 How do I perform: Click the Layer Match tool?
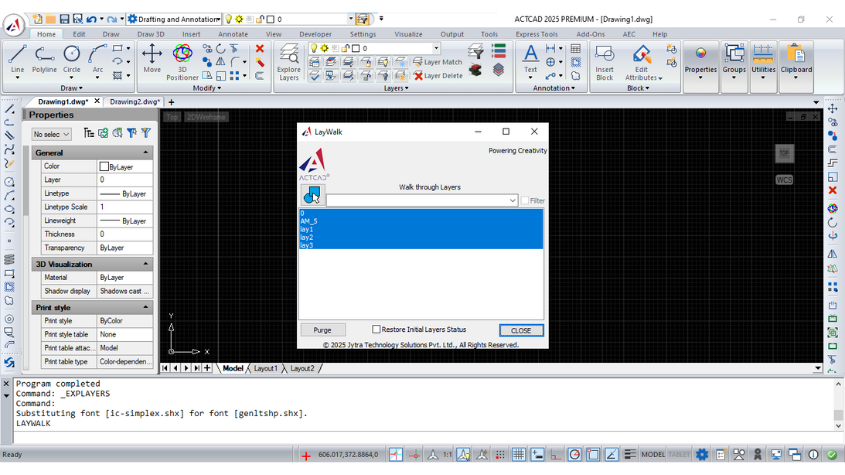[438, 62]
